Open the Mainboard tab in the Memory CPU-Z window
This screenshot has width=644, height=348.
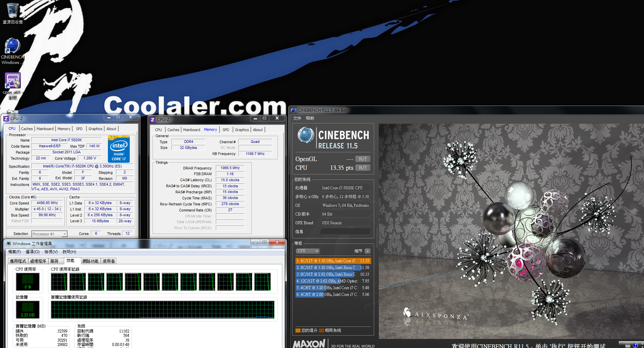[192, 130]
